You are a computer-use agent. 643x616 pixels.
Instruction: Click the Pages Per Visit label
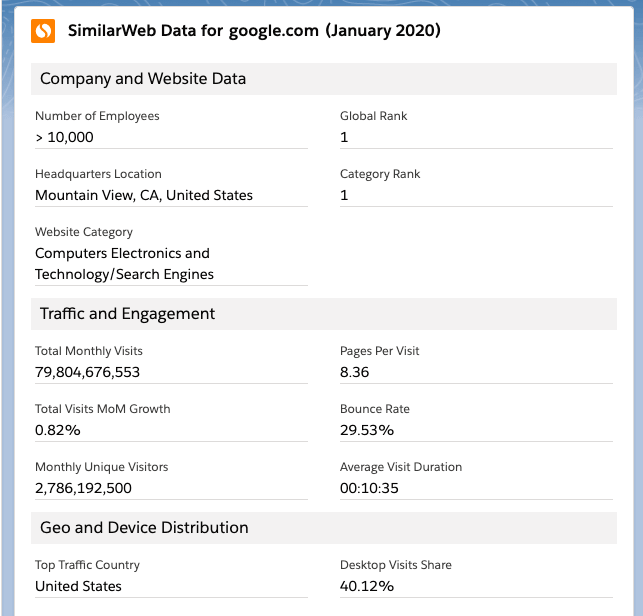[x=380, y=351]
